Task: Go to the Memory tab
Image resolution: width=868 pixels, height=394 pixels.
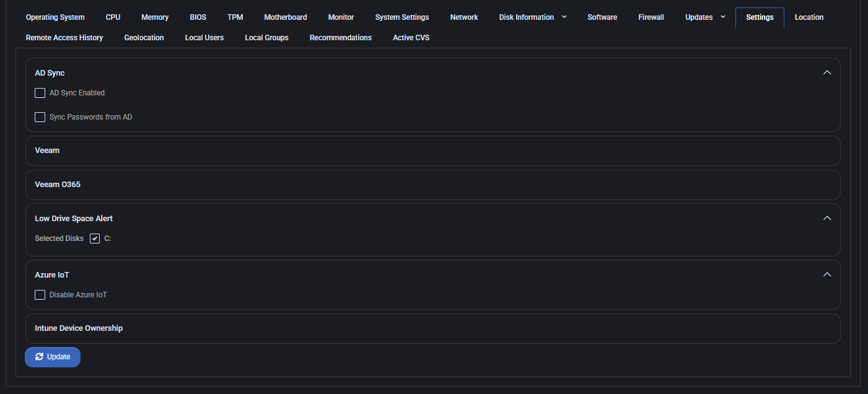Action: [x=155, y=17]
